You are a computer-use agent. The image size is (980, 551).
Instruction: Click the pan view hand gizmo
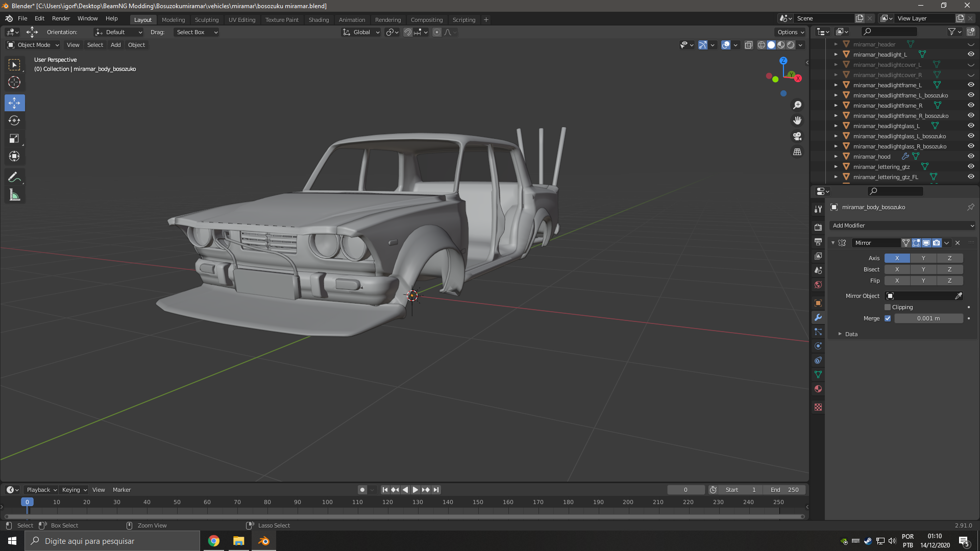tap(797, 120)
